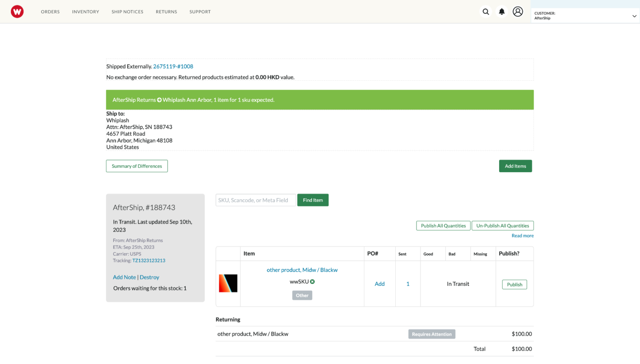Image resolution: width=640 pixels, height=364 pixels.
Task: Click Publish All Quantities
Action: click(443, 225)
